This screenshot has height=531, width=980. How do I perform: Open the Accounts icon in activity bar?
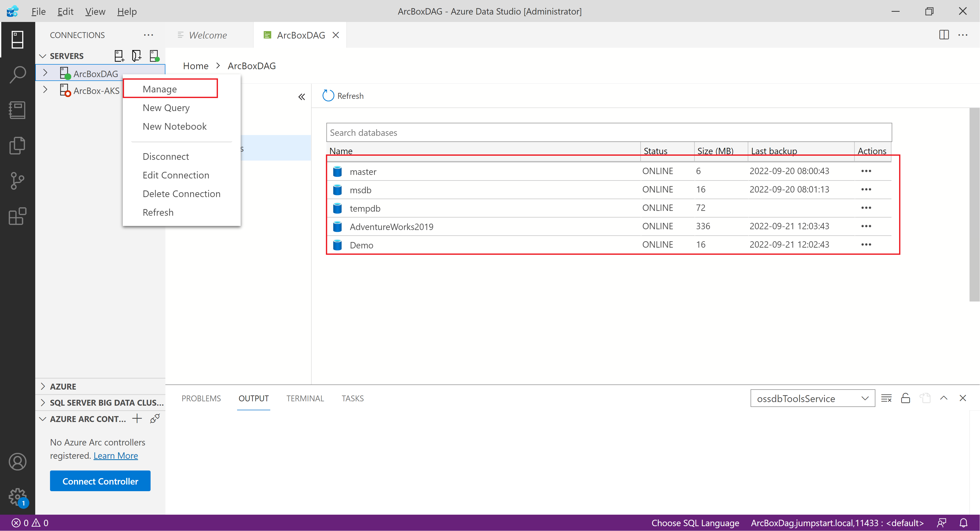[x=17, y=462]
